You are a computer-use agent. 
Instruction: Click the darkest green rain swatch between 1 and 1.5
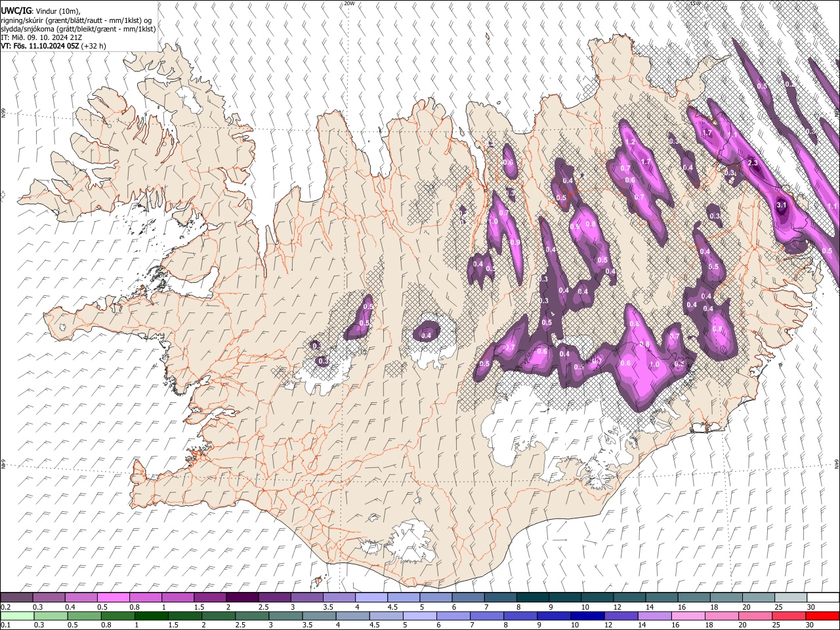pos(152,616)
